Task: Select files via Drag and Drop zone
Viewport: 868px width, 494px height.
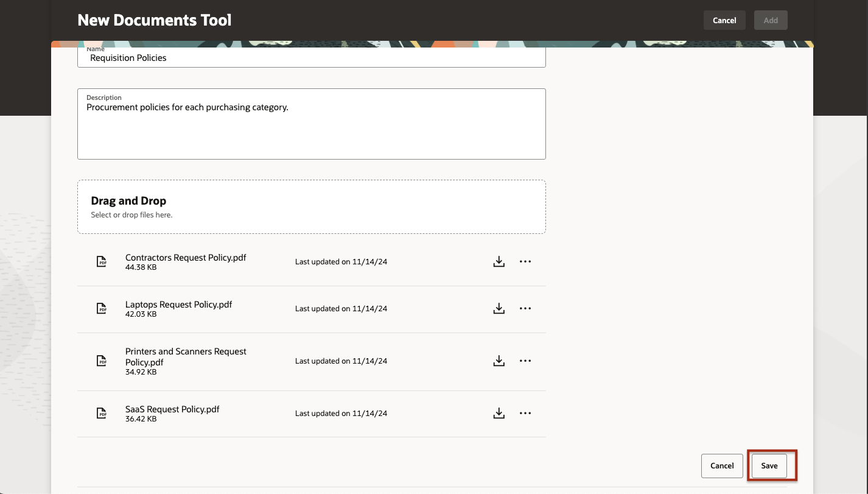Action: (x=311, y=206)
